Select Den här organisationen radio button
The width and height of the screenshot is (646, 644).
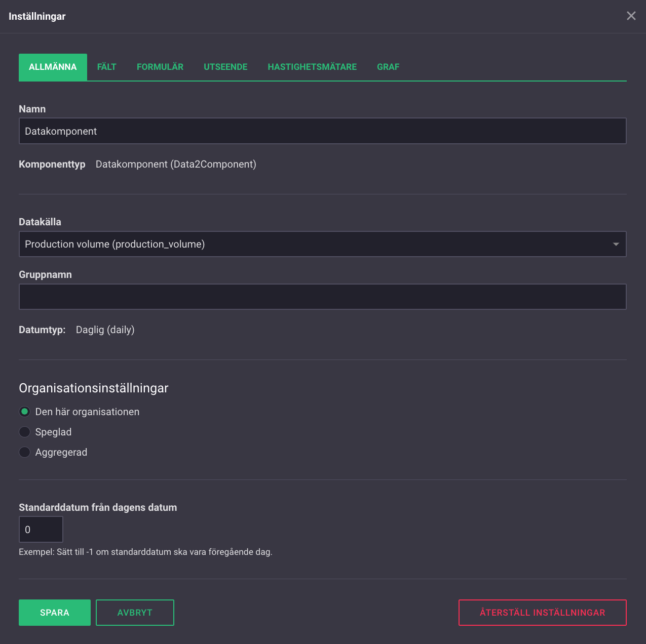pyautogui.click(x=24, y=412)
